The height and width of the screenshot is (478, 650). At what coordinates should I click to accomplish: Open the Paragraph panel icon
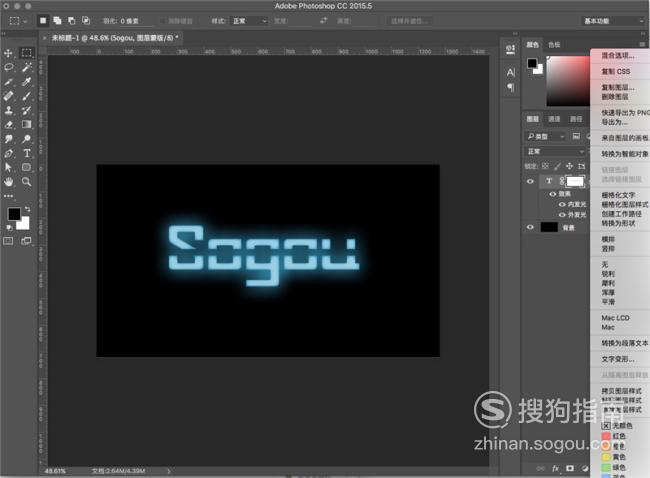(x=511, y=87)
